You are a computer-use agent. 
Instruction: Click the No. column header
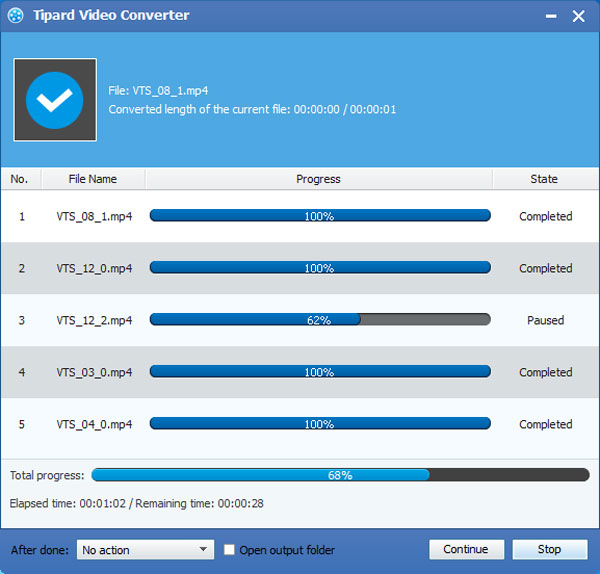pos(21,179)
